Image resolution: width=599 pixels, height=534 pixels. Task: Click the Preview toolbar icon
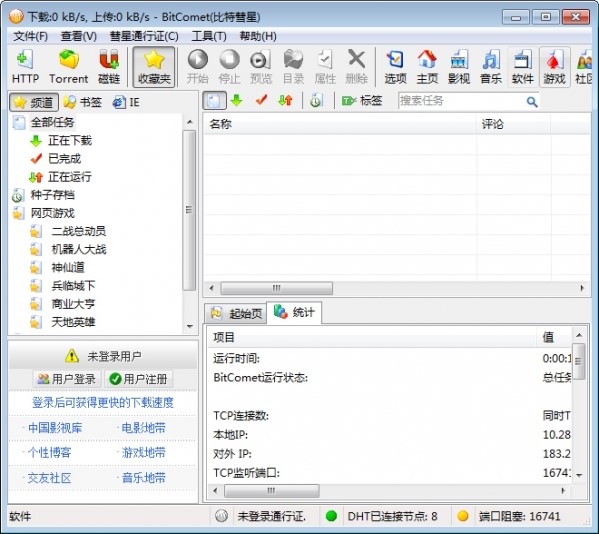click(x=261, y=67)
